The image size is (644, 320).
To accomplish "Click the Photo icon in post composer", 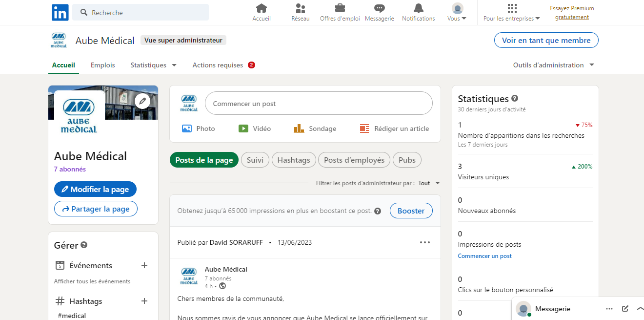I will pyautogui.click(x=186, y=128).
